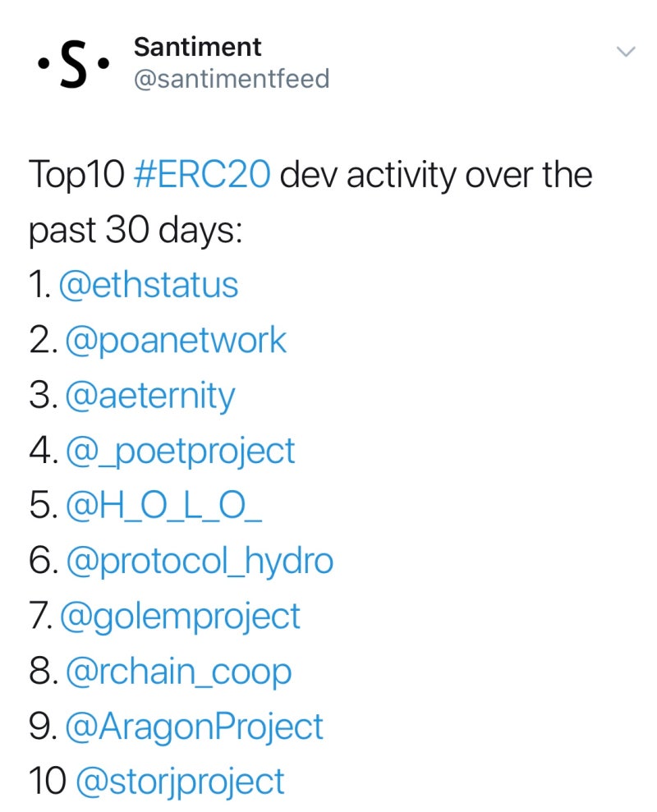This screenshot has width=657, height=812.
Task: Click the word "Top10" in the tweet
Action: pyautogui.click(x=76, y=176)
